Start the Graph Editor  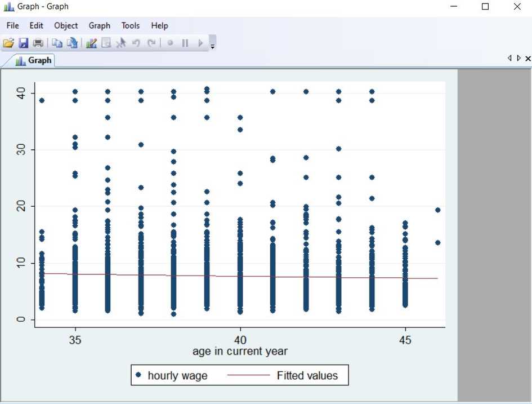[x=91, y=43]
